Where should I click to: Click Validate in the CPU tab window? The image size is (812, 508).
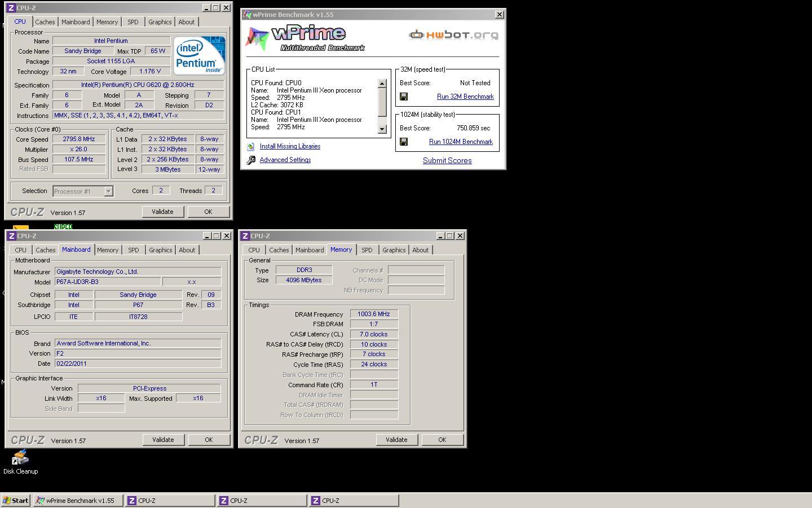[x=162, y=212]
